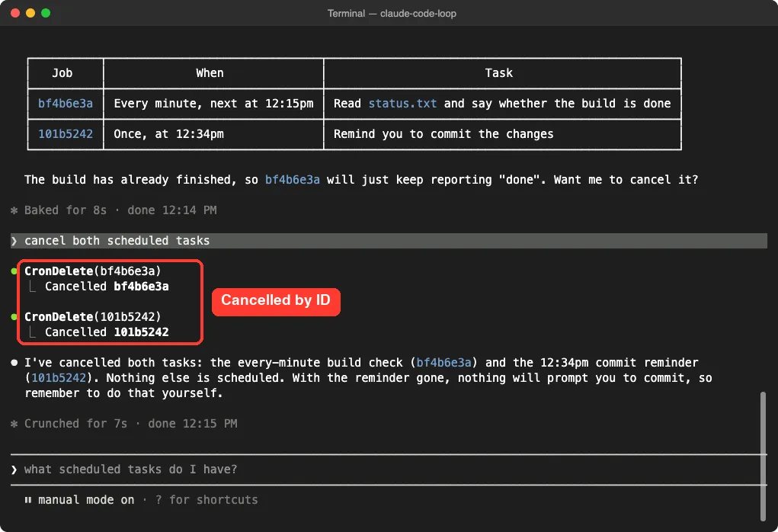Click the 'Task' column header
This screenshot has height=532, width=778.
click(x=498, y=73)
